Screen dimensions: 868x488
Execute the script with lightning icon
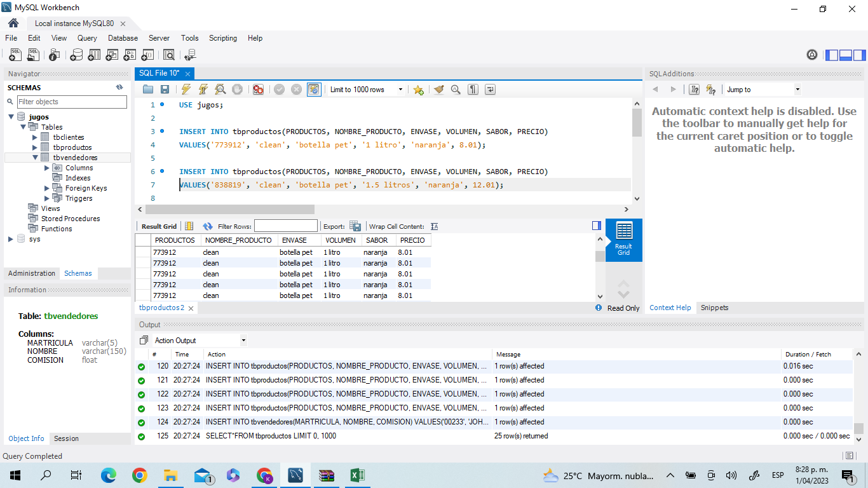(186, 90)
